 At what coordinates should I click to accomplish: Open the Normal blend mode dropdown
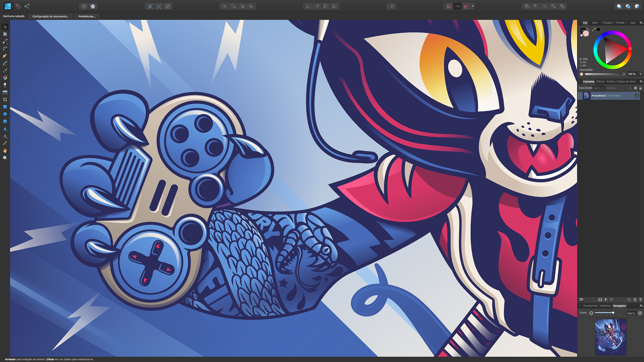(619, 88)
